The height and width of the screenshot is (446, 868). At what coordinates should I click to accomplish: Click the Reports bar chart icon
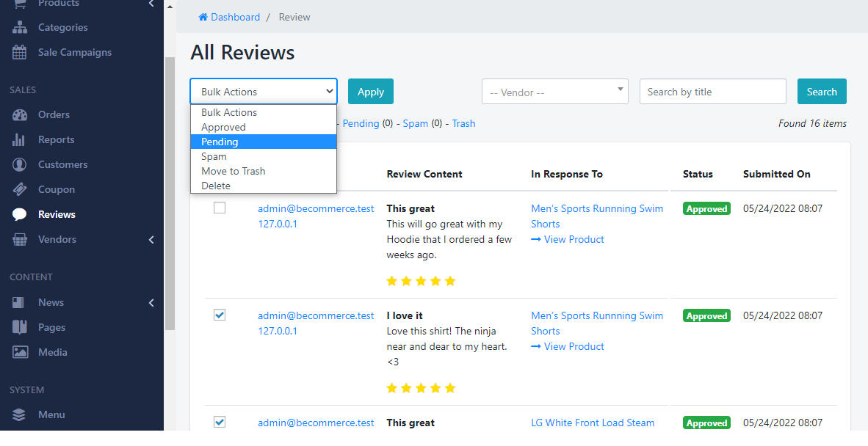[20, 139]
